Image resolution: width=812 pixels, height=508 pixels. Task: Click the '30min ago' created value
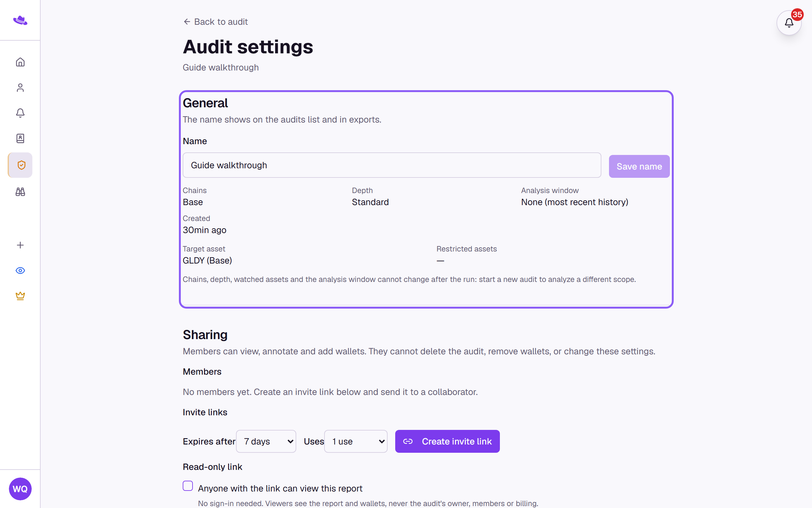point(204,230)
